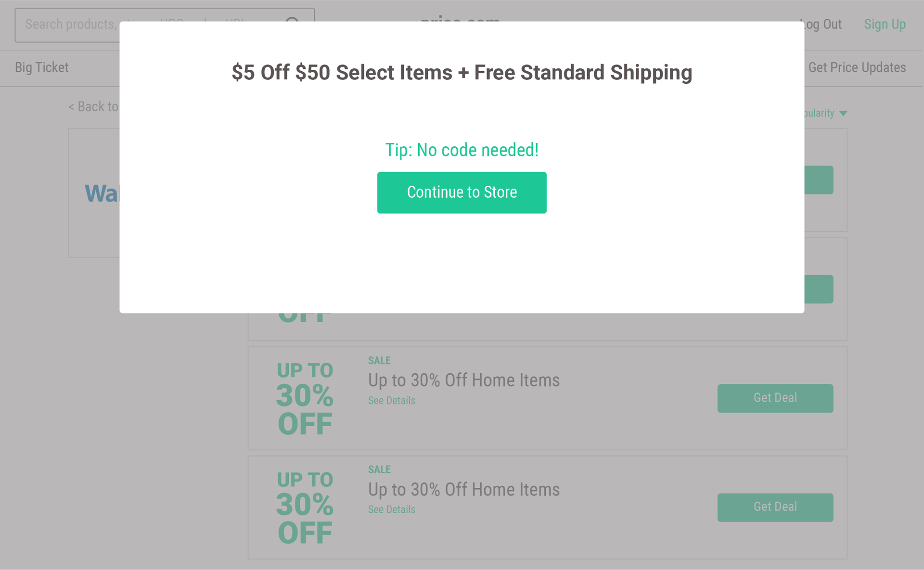This screenshot has height=570, width=924.
Task: Click Get Deal on the last Home Items offer
Action: [x=775, y=507]
